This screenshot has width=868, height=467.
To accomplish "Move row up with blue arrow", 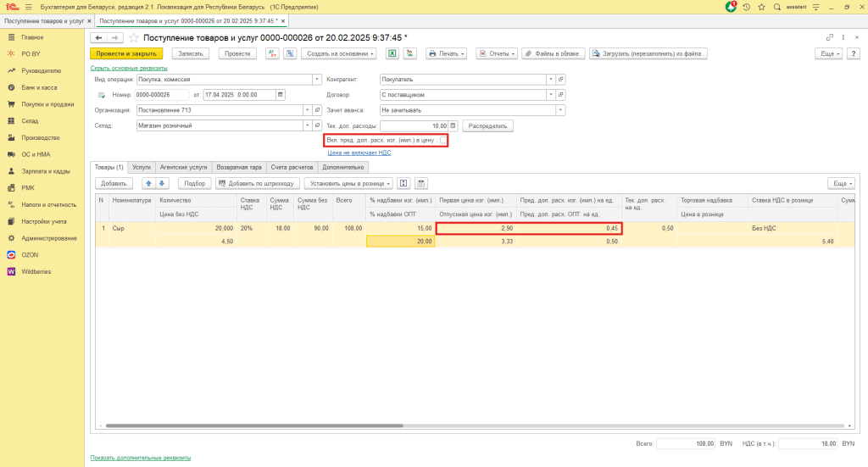I will 148,183.
